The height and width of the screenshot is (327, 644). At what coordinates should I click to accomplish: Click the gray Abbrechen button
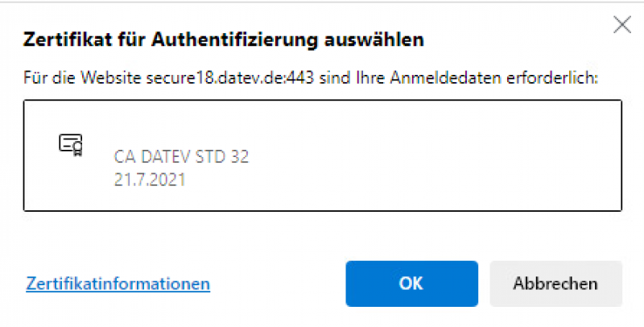(555, 284)
